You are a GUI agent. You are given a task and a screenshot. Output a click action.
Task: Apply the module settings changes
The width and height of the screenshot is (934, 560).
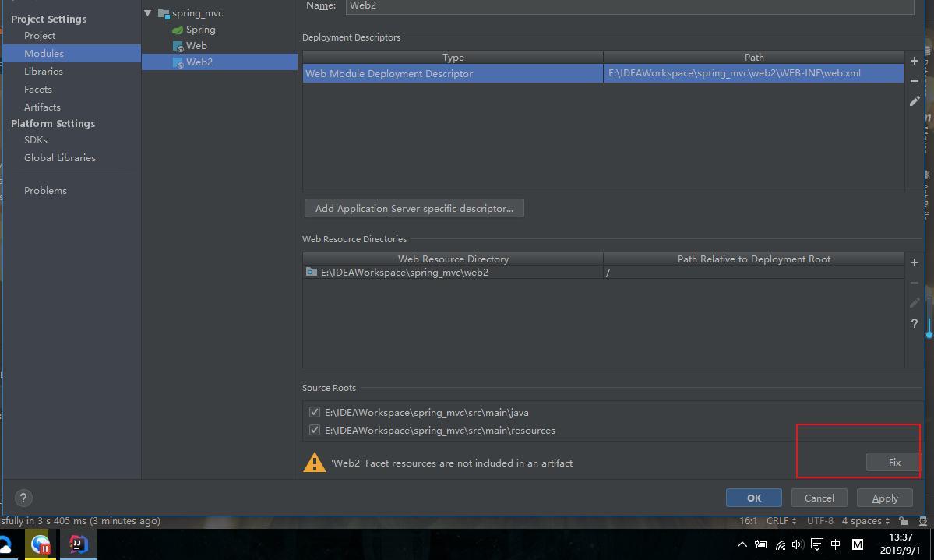pos(885,498)
